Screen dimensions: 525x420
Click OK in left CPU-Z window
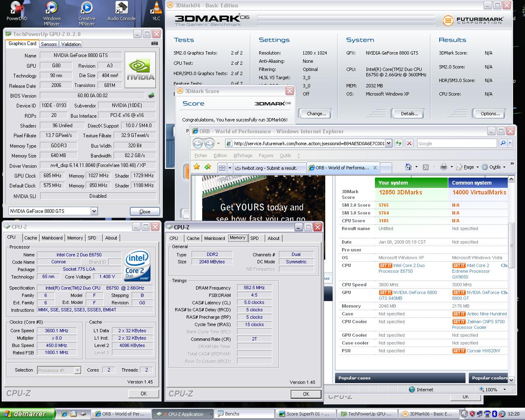(x=144, y=393)
